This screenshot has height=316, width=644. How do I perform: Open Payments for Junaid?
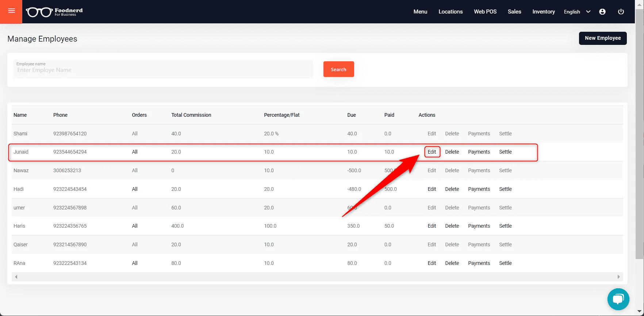point(479,152)
